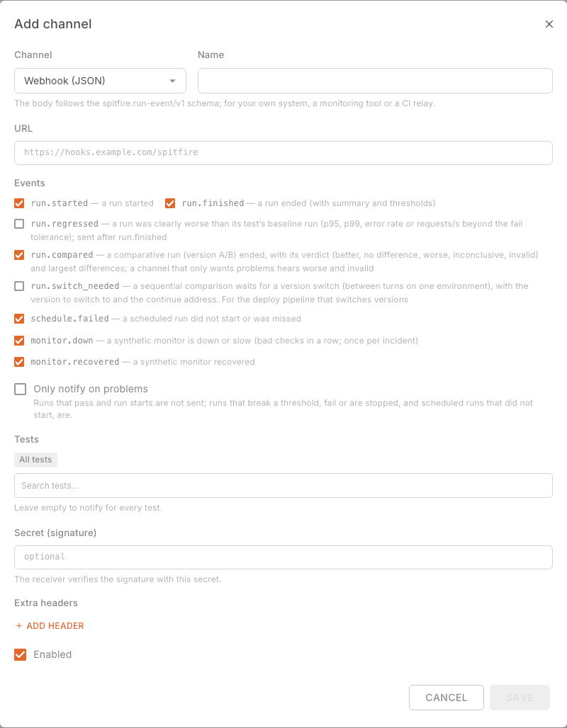
Task: Toggle the monitor.recovered checkbox
Action: 19,362
